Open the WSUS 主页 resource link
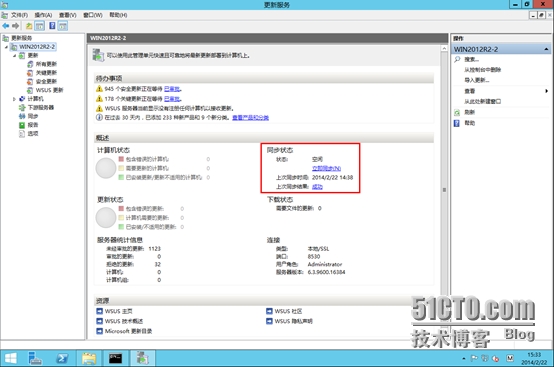 click(x=118, y=311)
